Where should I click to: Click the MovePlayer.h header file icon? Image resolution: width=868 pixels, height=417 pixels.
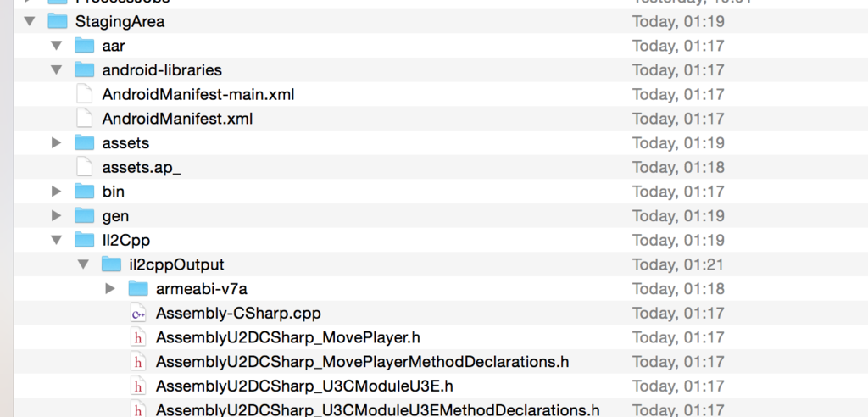pos(138,338)
